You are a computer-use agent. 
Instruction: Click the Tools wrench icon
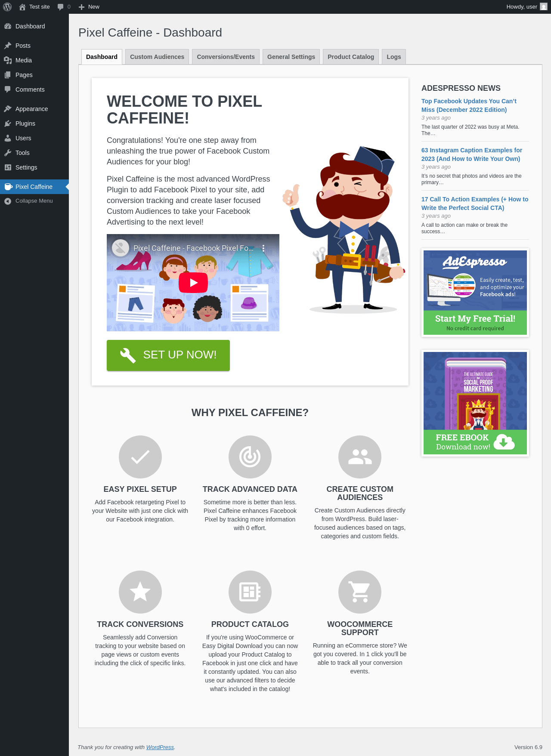pyautogui.click(x=8, y=153)
